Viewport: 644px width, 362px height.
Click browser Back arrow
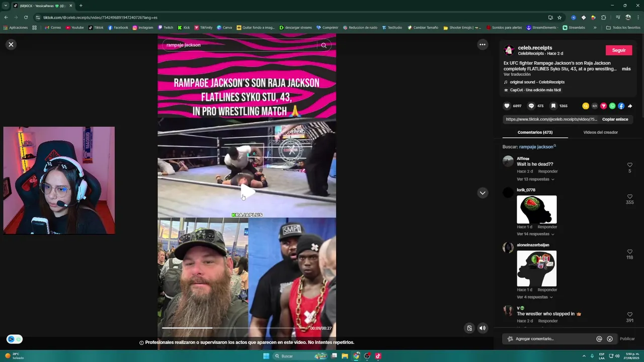(x=6, y=17)
